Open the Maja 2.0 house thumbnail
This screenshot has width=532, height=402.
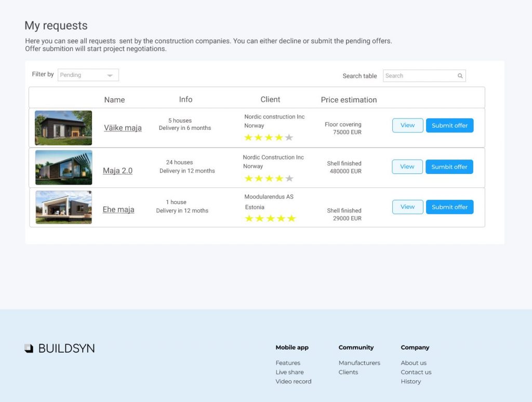pyautogui.click(x=63, y=168)
